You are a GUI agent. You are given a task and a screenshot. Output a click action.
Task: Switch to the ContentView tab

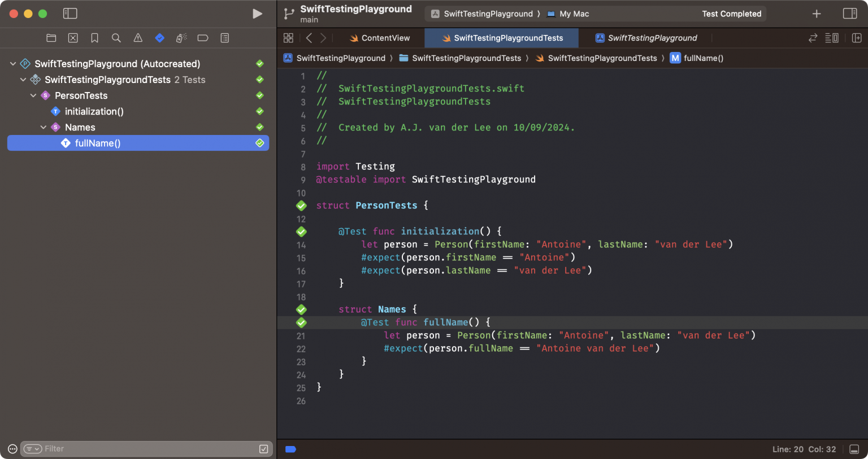[380, 38]
